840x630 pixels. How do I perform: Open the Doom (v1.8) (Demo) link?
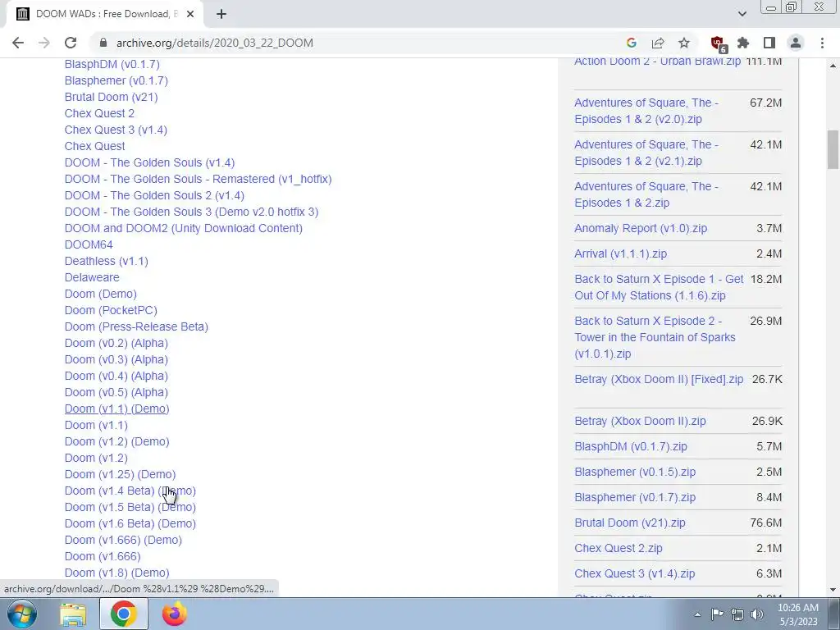click(x=116, y=573)
